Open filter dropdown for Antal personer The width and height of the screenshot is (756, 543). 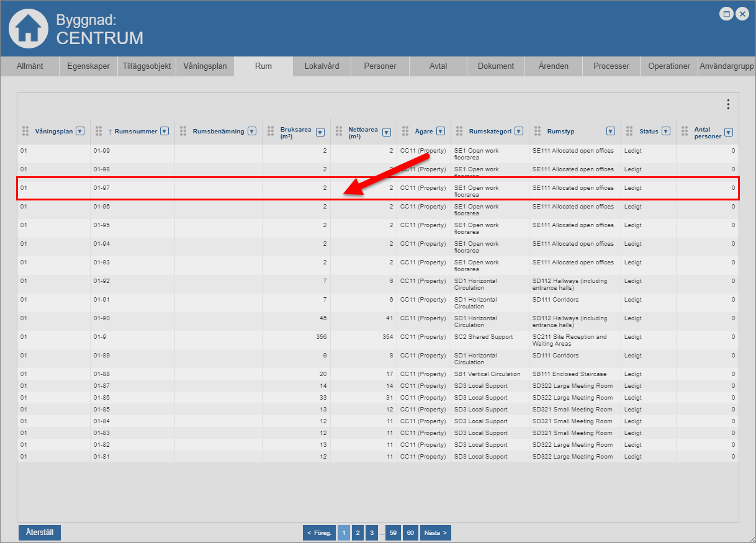729,132
